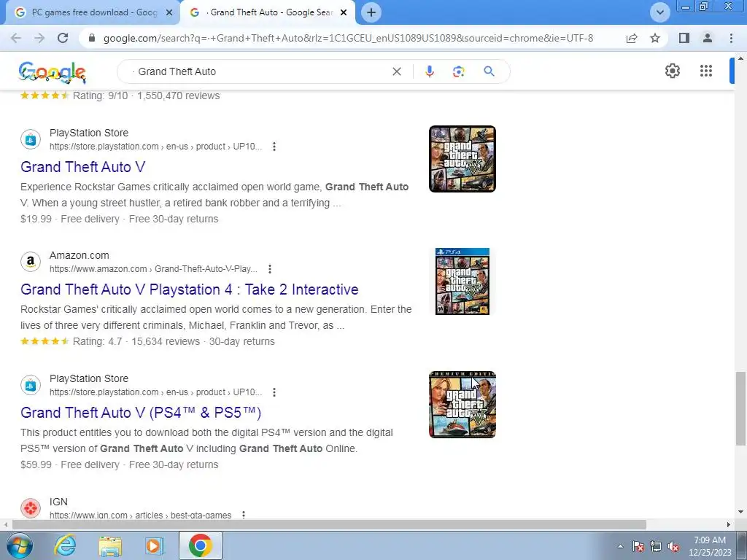747x560 pixels.
Task: Open more options for the Amazon.com result
Action: (x=270, y=269)
